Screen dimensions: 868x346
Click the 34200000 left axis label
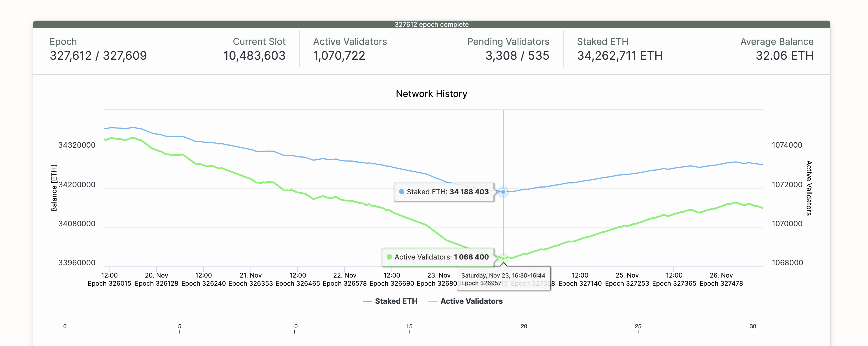click(x=77, y=185)
